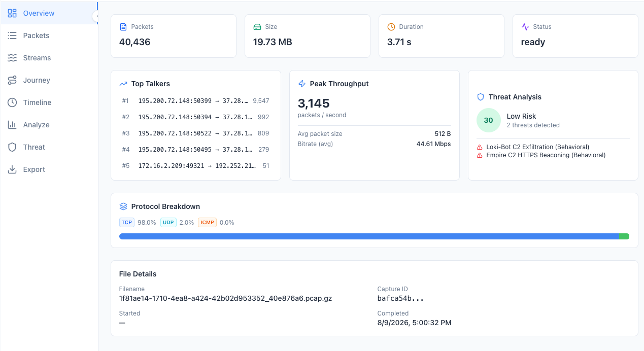Click the ready status value
This screenshot has height=351, width=644.
[533, 42]
